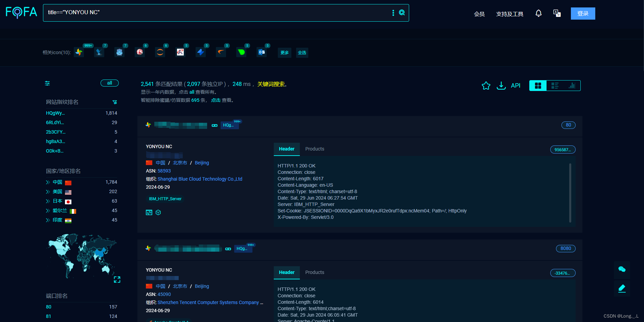This screenshot has height=322, width=644.
Task: Click the 956587... hash badge
Action: point(563,149)
